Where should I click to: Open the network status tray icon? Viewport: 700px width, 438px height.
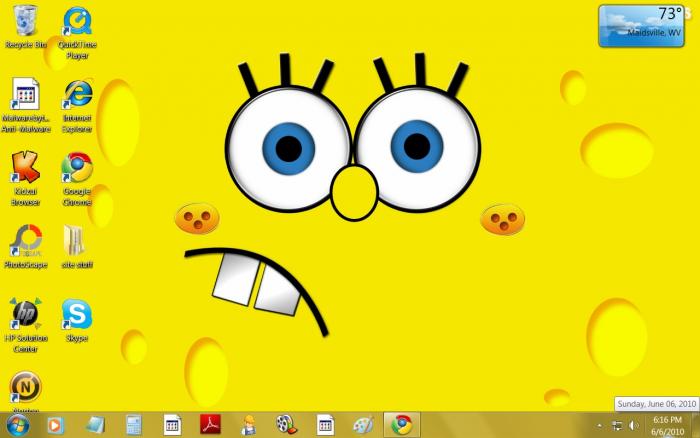pos(617,425)
